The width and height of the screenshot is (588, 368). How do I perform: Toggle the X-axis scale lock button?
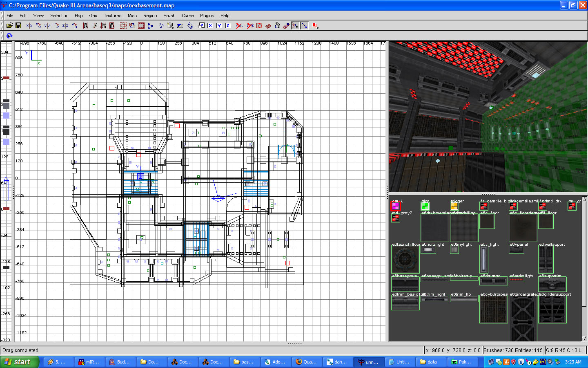[210, 25]
